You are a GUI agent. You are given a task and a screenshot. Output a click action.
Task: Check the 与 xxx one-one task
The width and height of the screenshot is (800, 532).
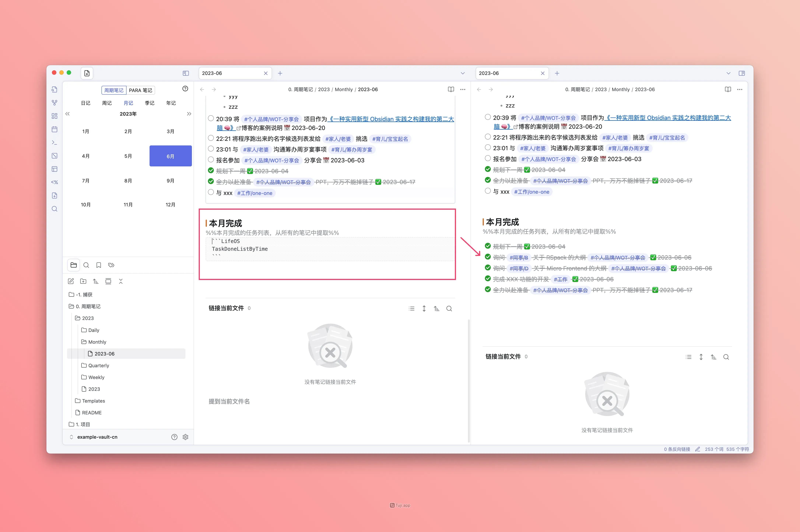click(x=211, y=192)
